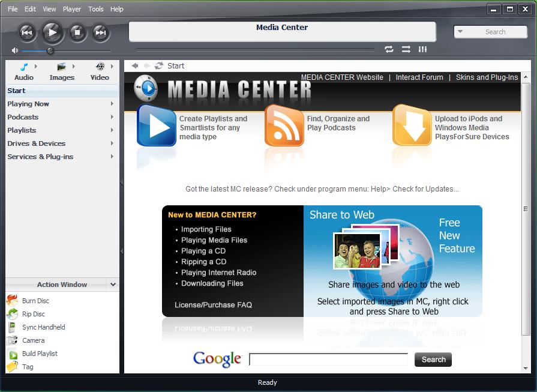This screenshot has height=392, width=537.
Task: Open the search options dropdown arrow
Action: point(460,32)
